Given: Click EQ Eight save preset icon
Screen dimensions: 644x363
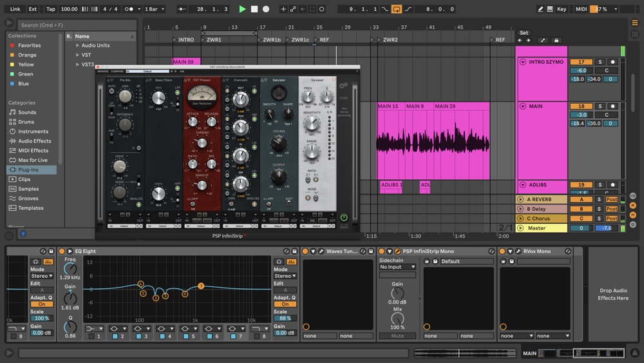Looking at the screenshot, I should pyautogui.click(x=294, y=251).
